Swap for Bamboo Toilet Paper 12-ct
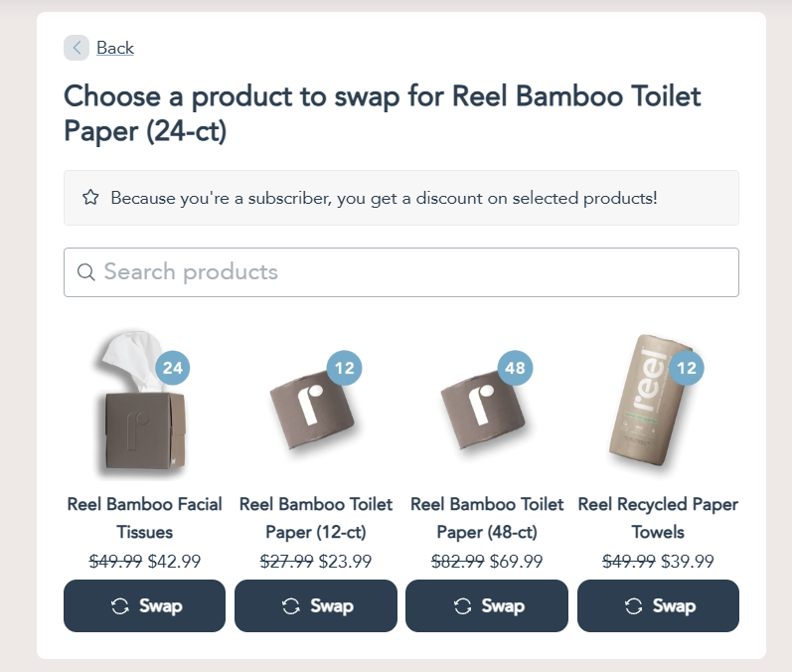Screen dimensions: 792x672 tap(316, 605)
